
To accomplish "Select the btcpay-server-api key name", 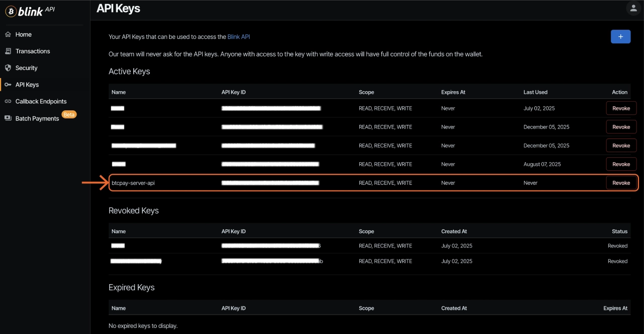I will click(133, 183).
